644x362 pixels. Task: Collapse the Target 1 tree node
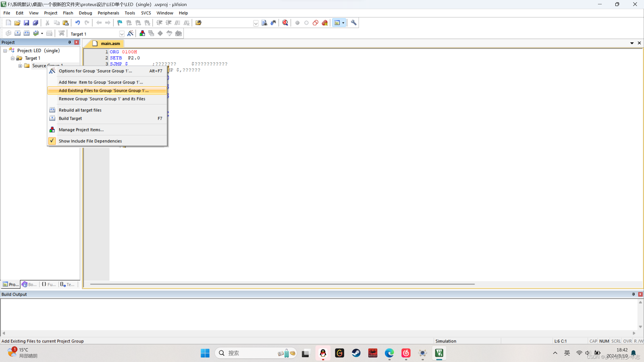click(13, 58)
